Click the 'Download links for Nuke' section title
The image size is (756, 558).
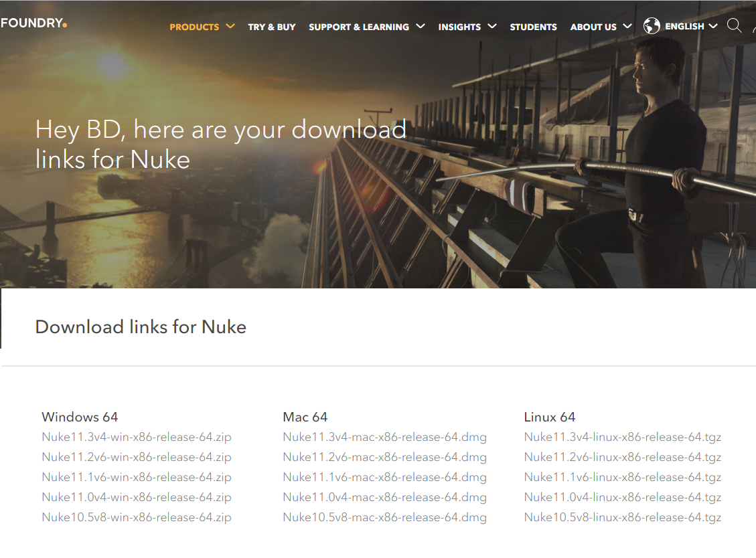(x=141, y=327)
